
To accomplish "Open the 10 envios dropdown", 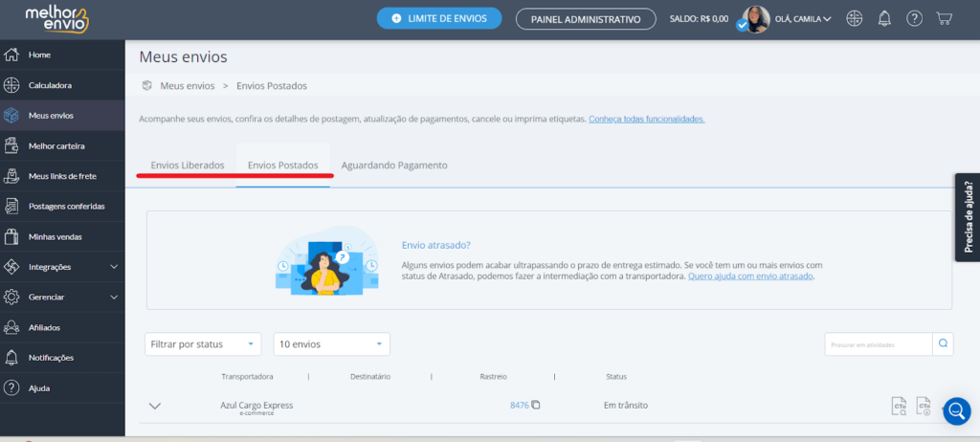I will pyautogui.click(x=332, y=343).
